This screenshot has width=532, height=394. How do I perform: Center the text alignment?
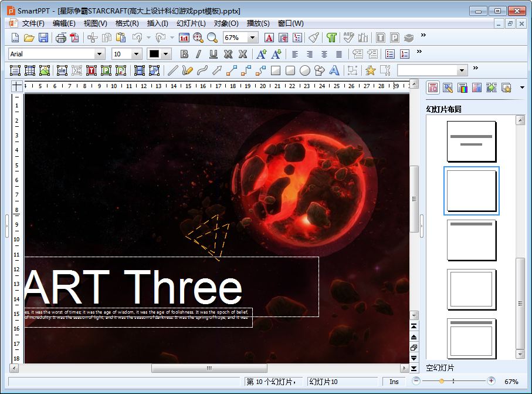tap(324, 54)
